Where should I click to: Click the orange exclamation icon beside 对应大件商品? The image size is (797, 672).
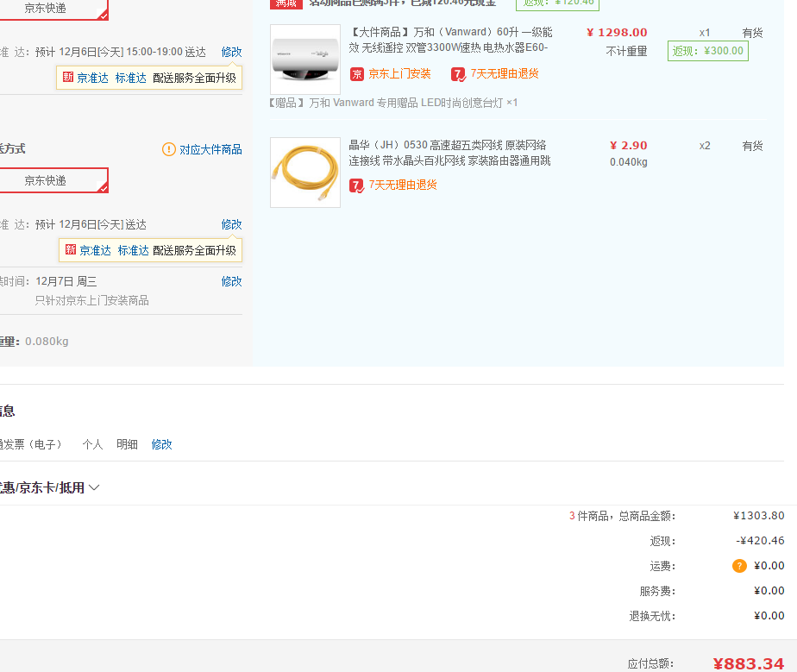tap(169, 149)
